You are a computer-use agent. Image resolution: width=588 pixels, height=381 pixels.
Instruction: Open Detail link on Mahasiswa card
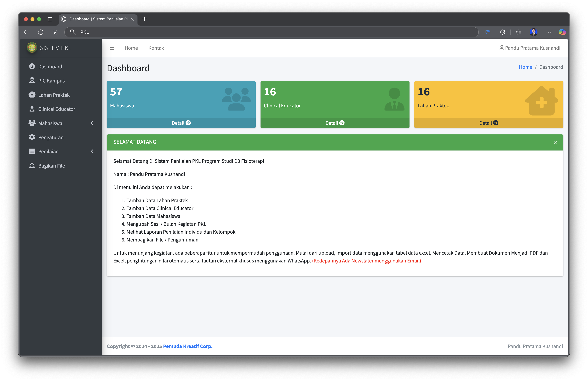pos(181,123)
